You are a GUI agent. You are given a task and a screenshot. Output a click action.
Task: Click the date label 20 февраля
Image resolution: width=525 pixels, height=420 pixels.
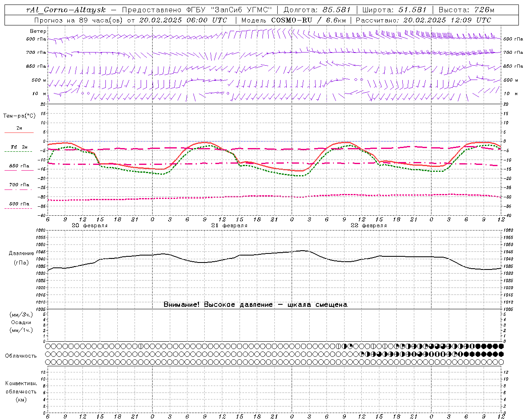click(90, 226)
